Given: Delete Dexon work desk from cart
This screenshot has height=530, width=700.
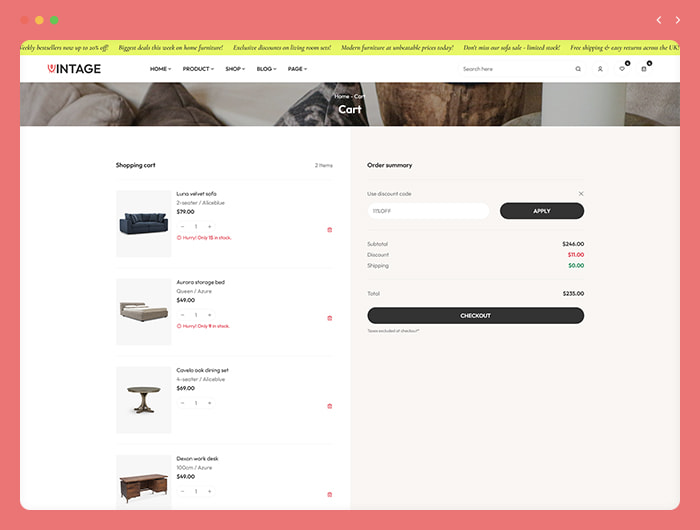Looking at the screenshot, I should [x=330, y=494].
